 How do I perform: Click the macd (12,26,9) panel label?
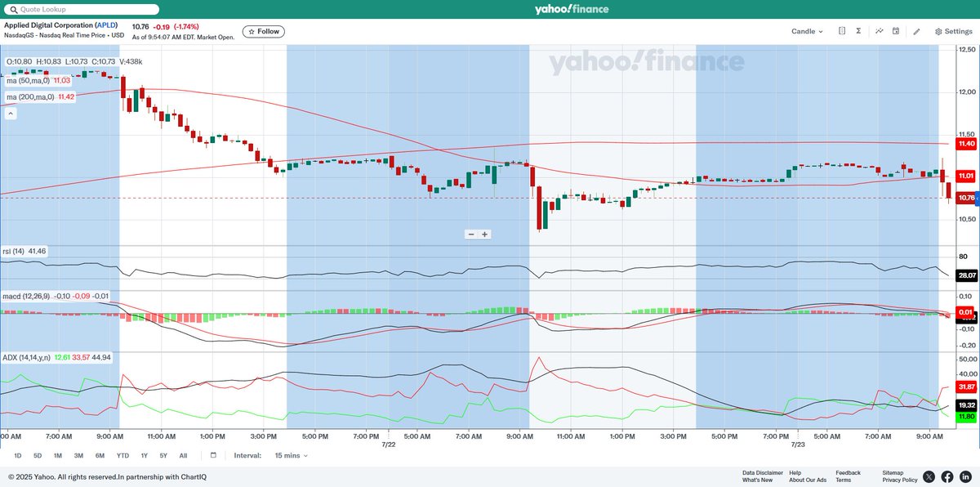tap(56, 296)
